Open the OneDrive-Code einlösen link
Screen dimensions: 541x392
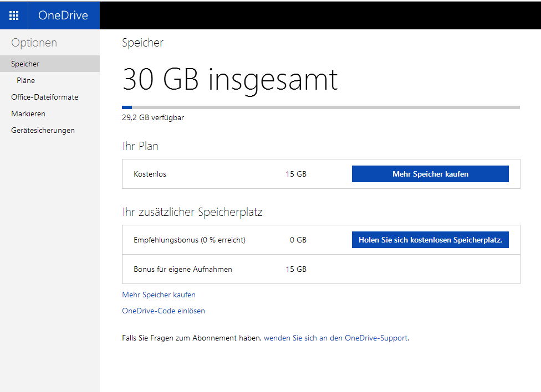164,311
